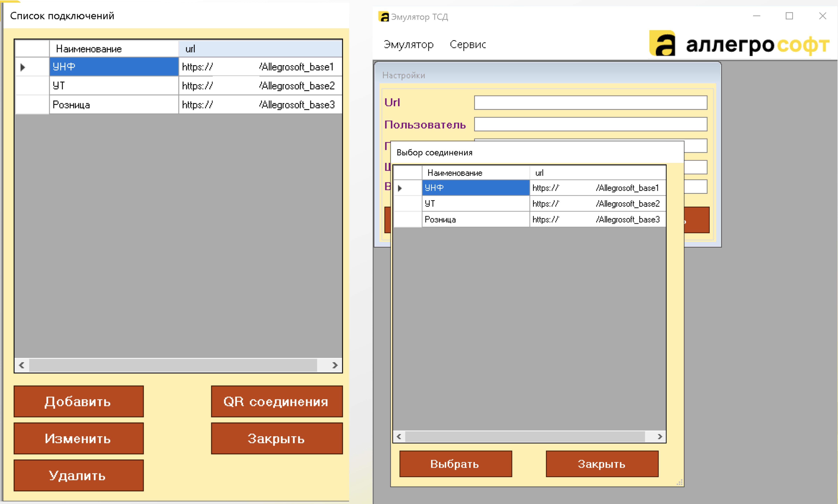Click the right scroll arrow in Список подключений grid
The width and height of the screenshot is (838, 504).
pos(335,365)
